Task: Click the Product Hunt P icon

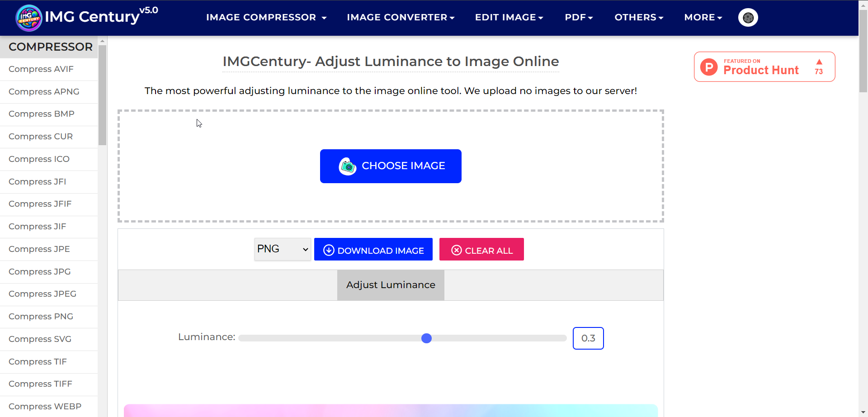Action: click(709, 67)
